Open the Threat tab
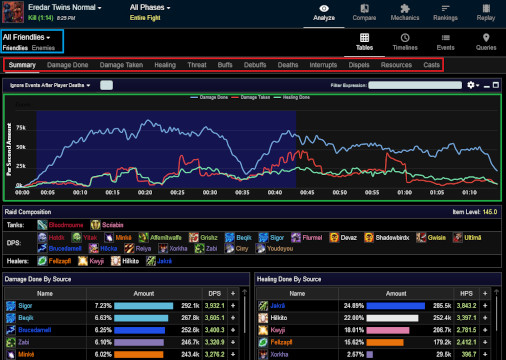The width and height of the screenshot is (506, 360). [x=197, y=65]
